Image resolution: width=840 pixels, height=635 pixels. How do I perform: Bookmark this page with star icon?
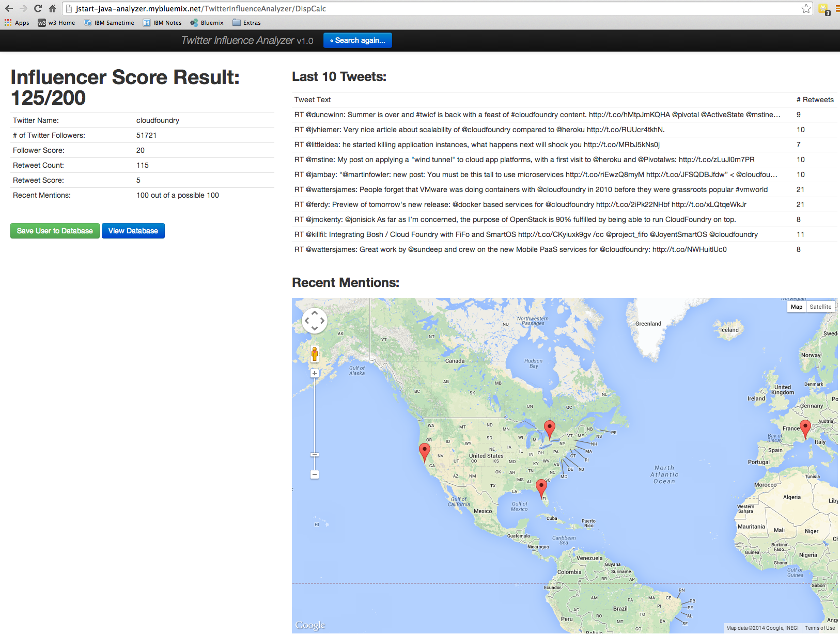click(806, 8)
